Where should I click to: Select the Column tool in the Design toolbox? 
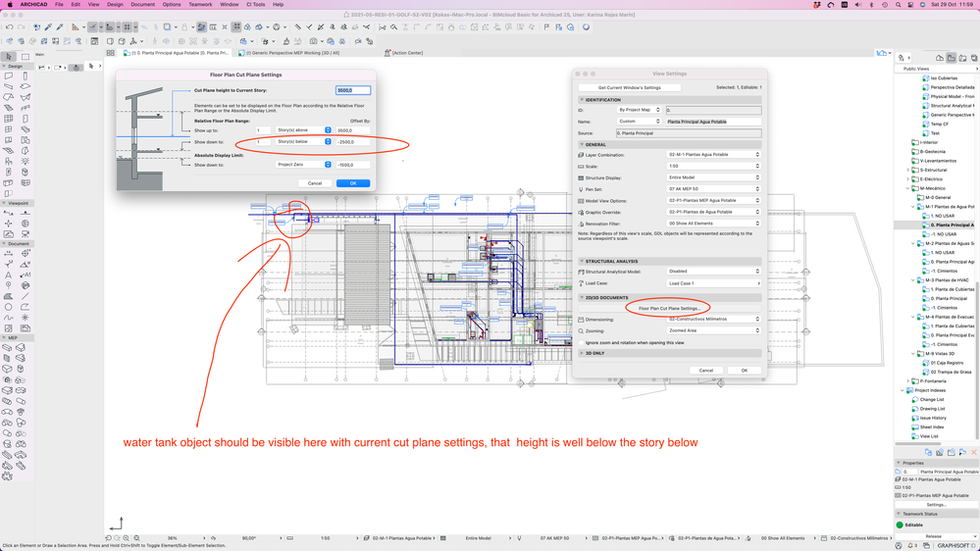tap(26, 75)
